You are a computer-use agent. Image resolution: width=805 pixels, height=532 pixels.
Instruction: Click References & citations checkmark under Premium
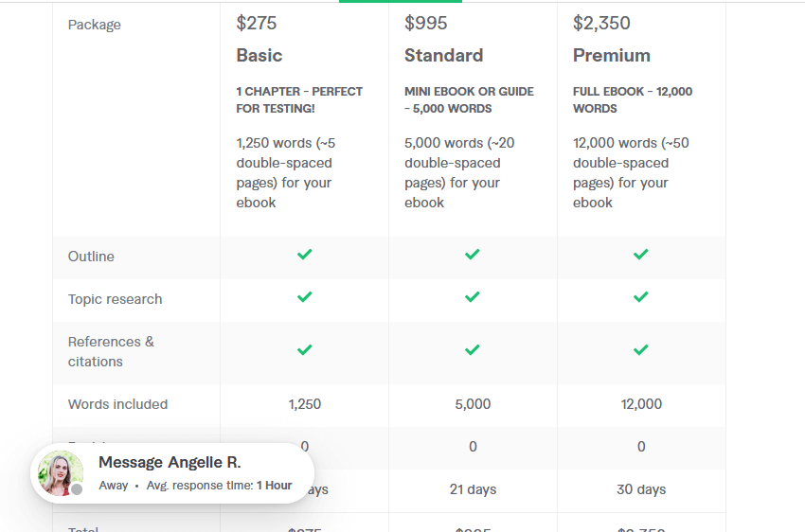(641, 350)
